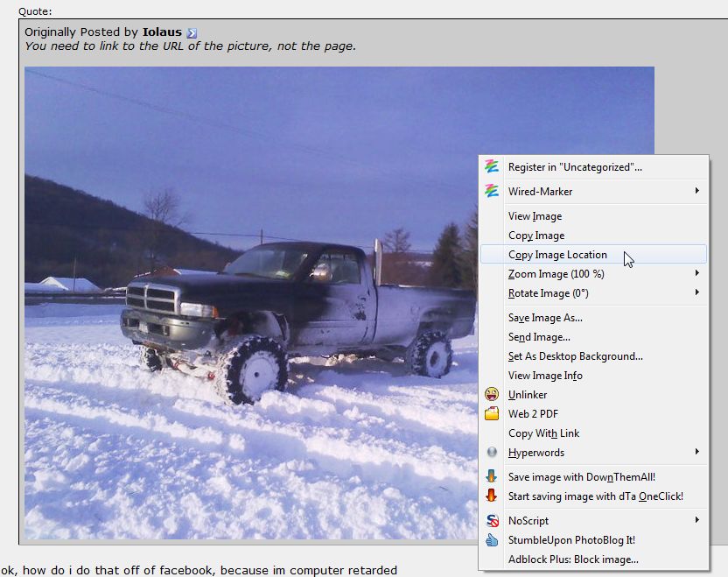Screen dimensions: 728x577
Task: Click the poster name Iolaus
Action: point(162,32)
